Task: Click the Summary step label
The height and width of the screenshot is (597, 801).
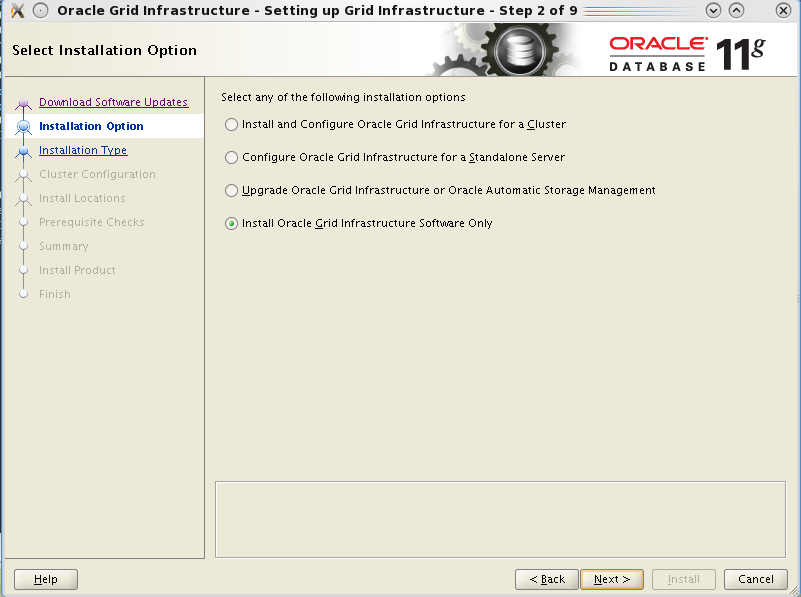Action: (x=63, y=246)
